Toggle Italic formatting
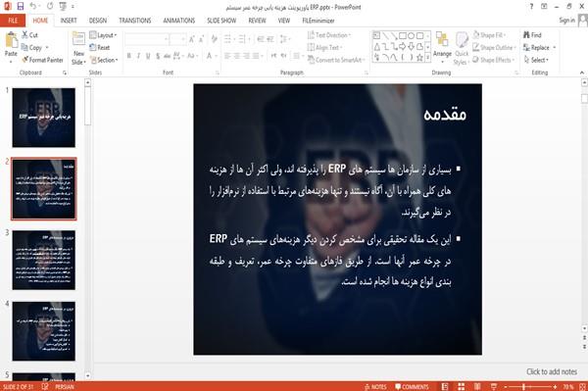Viewport: 588px width, 391px height. 138,56
